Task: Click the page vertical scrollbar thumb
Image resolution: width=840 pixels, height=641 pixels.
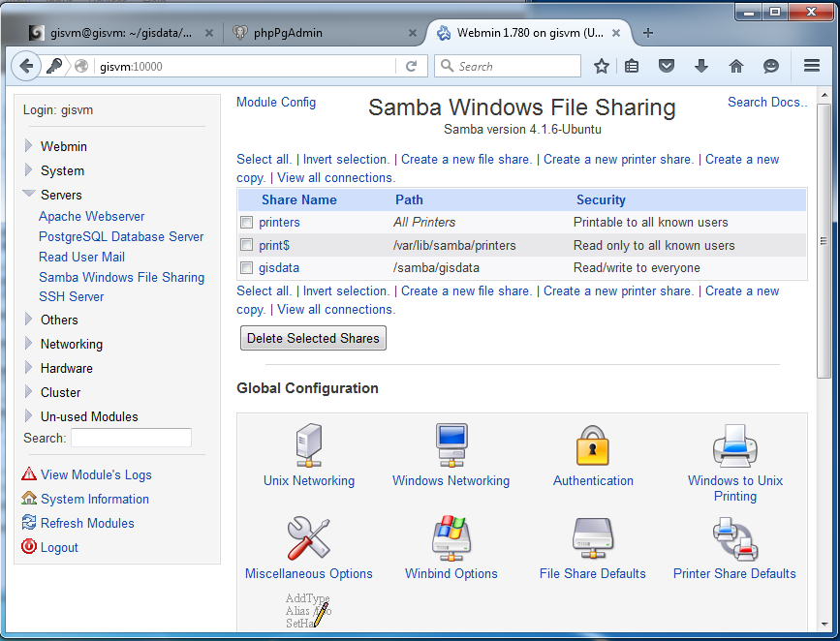Action: [x=824, y=241]
